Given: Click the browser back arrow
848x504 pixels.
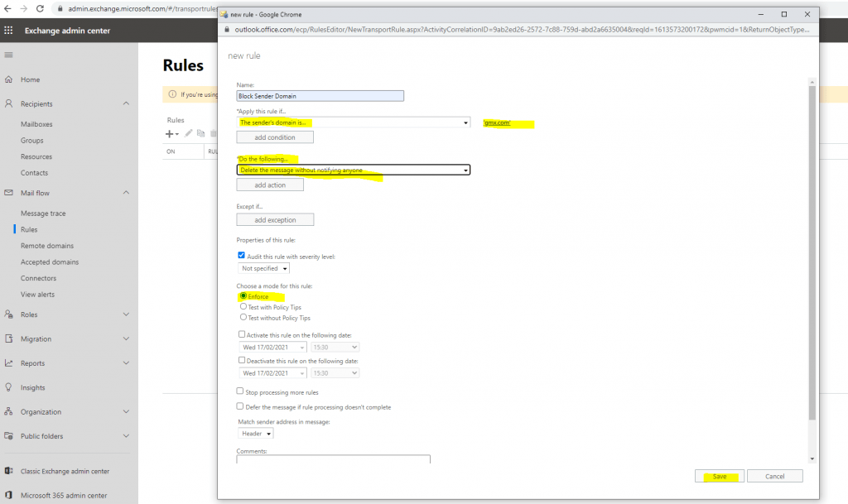Looking at the screenshot, I should (x=7, y=8).
